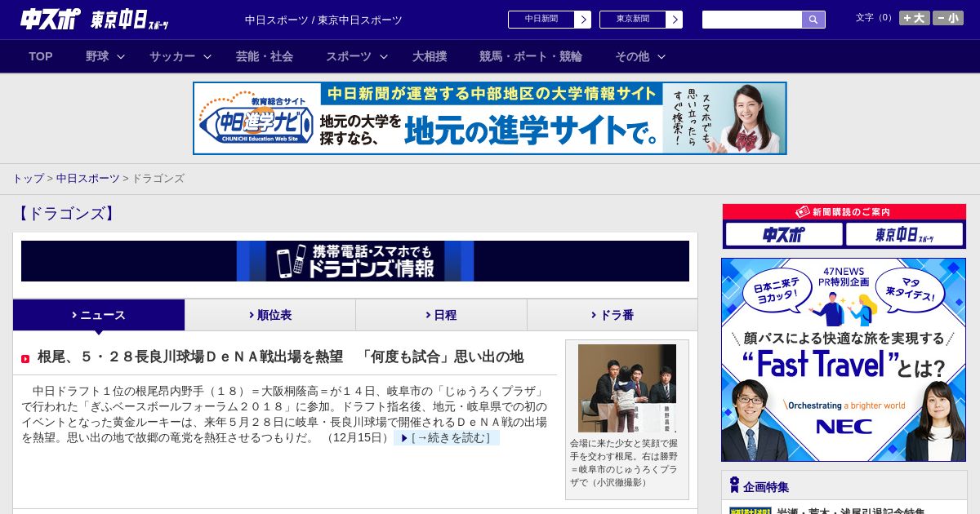Click the NEC Fast Travel advertisement

click(844, 360)
